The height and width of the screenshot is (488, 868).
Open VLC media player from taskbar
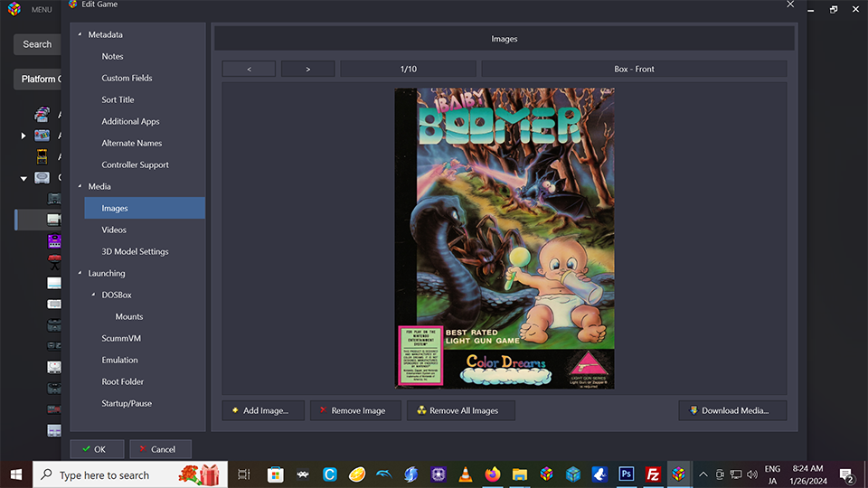pos(466,474)
